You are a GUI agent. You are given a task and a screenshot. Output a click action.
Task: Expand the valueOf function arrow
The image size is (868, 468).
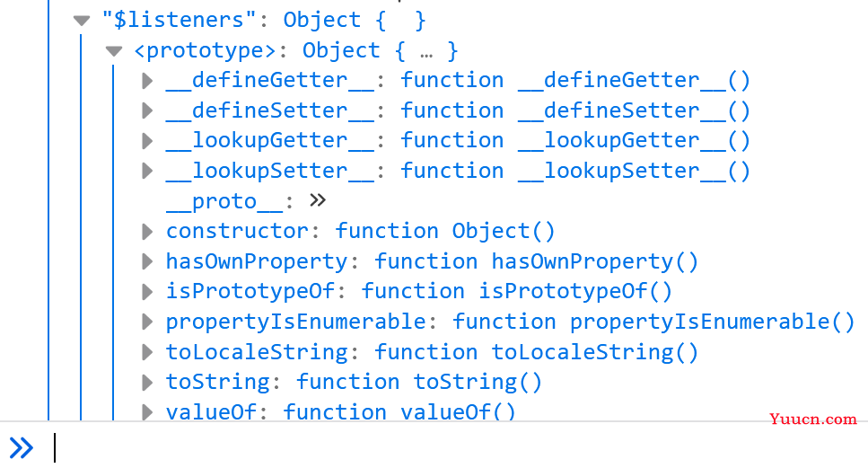coord(147,412)
